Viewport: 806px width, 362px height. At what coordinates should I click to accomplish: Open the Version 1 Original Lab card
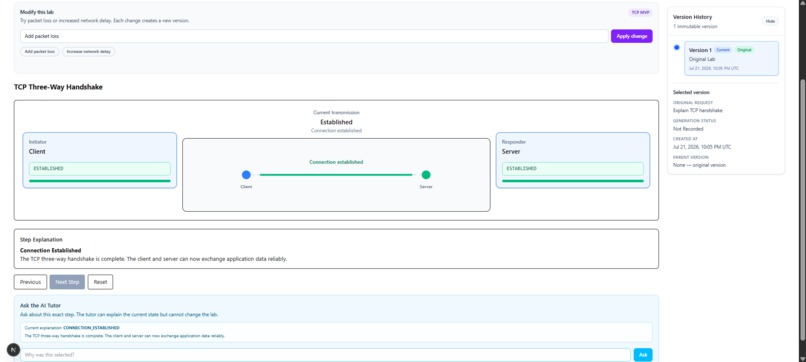click(x=731, y=59)
